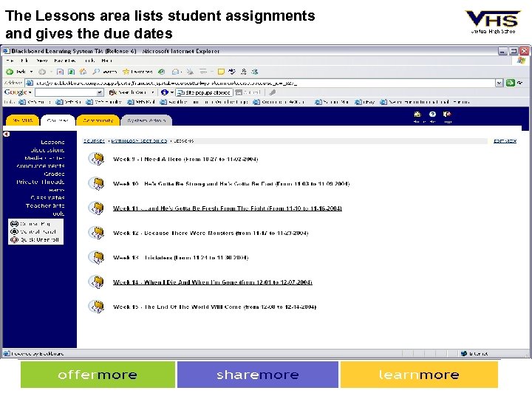Screen dimensions: 532x399
Task: Click the IE Home icon
Action: 83,72
